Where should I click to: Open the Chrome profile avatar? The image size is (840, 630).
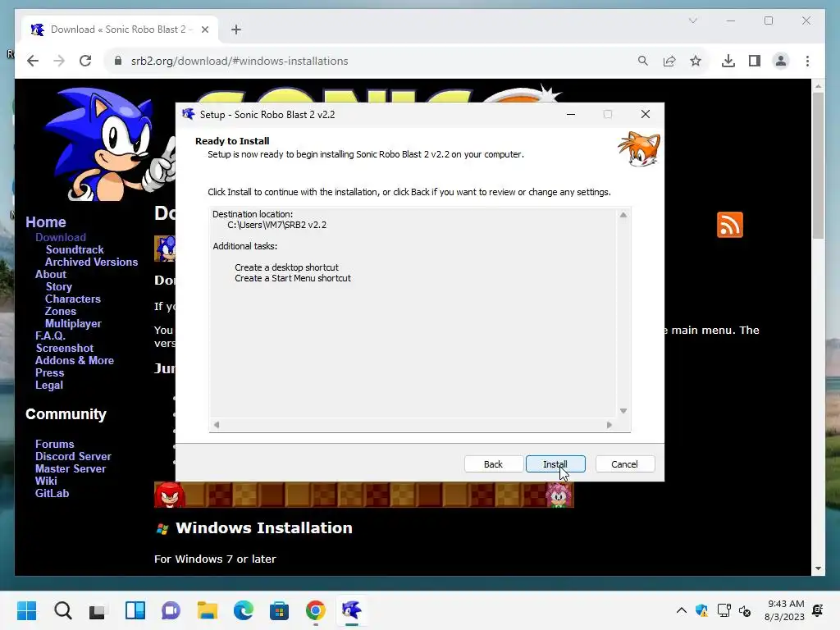[x=781, y=61]
